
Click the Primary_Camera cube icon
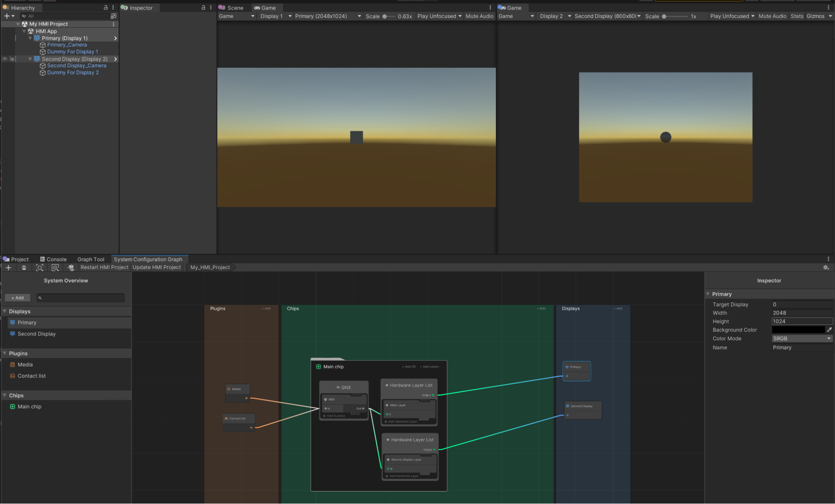[43, 45]
